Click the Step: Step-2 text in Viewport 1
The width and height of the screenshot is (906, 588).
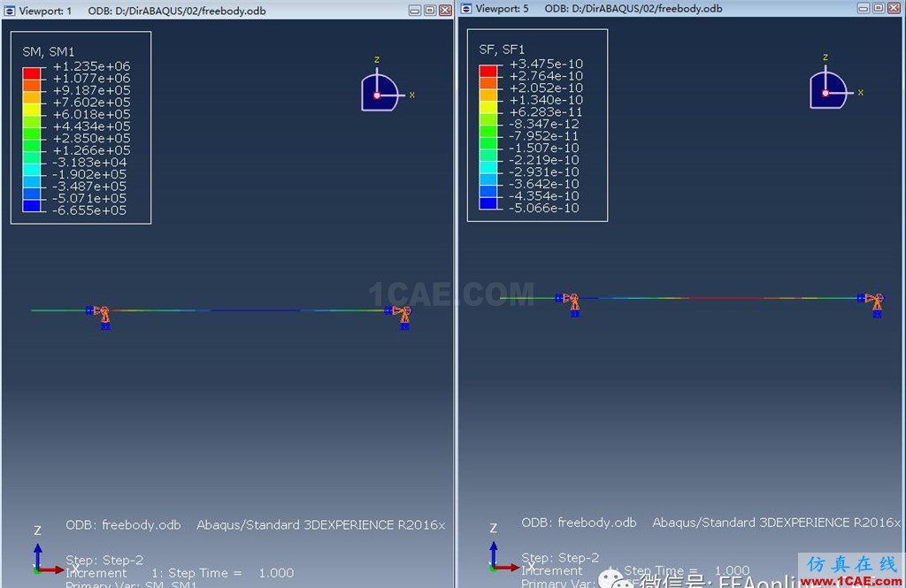[104, 560]
